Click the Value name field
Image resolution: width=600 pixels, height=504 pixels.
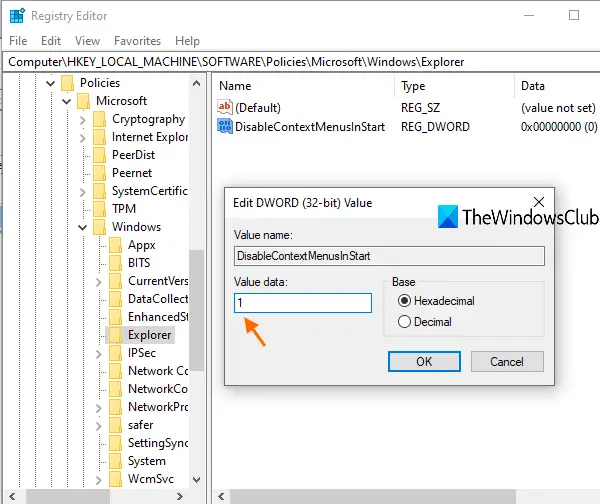[x=389, y=256]
